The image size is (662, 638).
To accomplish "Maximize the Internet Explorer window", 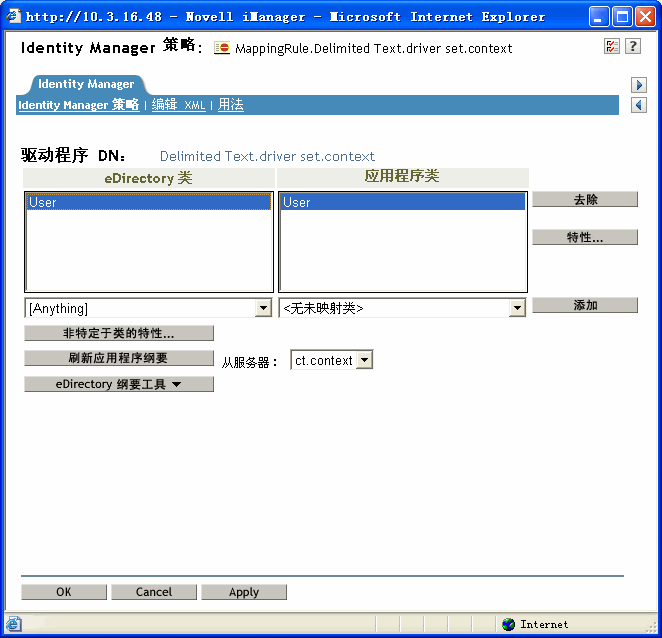I will click(x=622, y=17).
